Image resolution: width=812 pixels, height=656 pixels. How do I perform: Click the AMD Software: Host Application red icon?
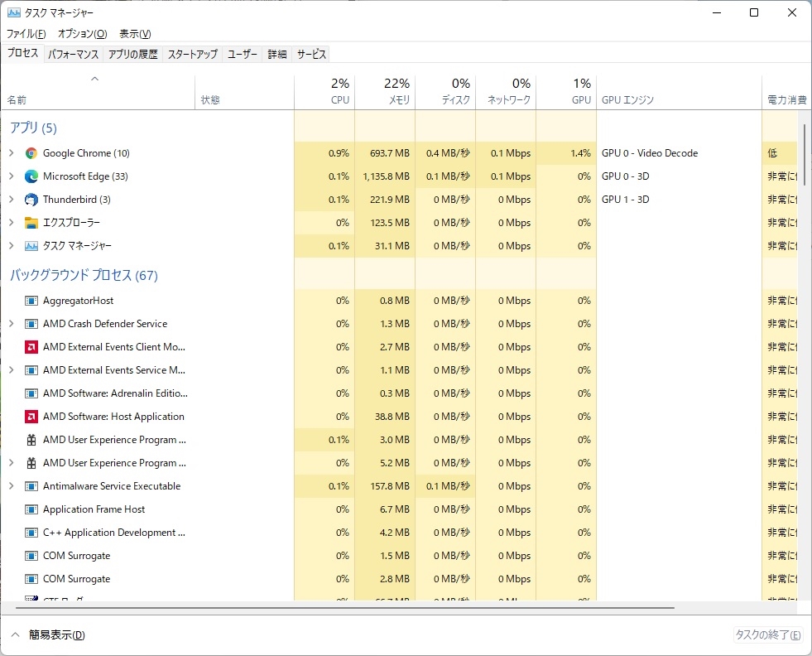pyautogui.click(x=31, y=417)
